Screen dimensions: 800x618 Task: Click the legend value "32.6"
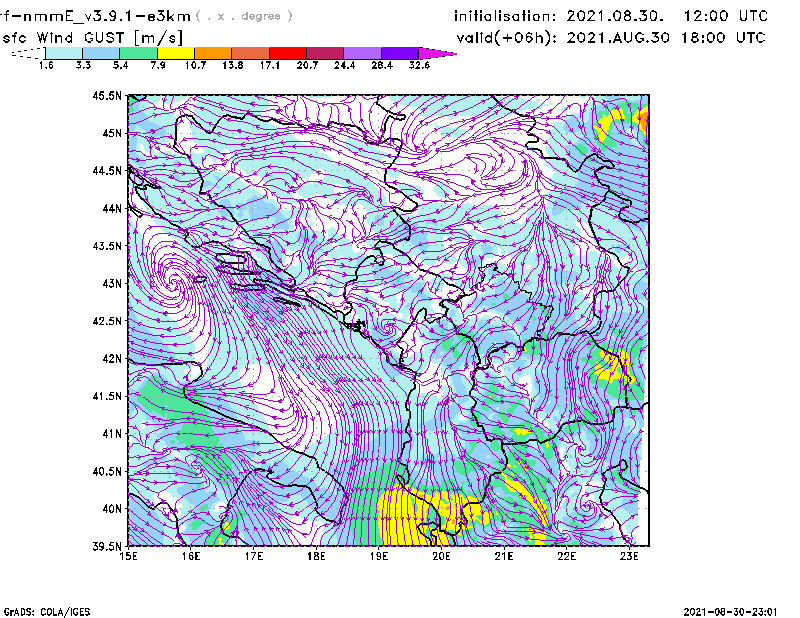tap(419, 65)
